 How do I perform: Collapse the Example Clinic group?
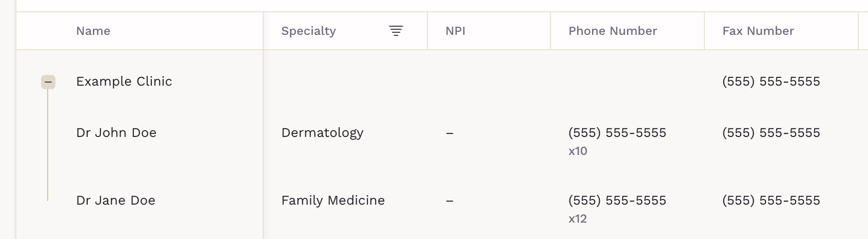48,82
